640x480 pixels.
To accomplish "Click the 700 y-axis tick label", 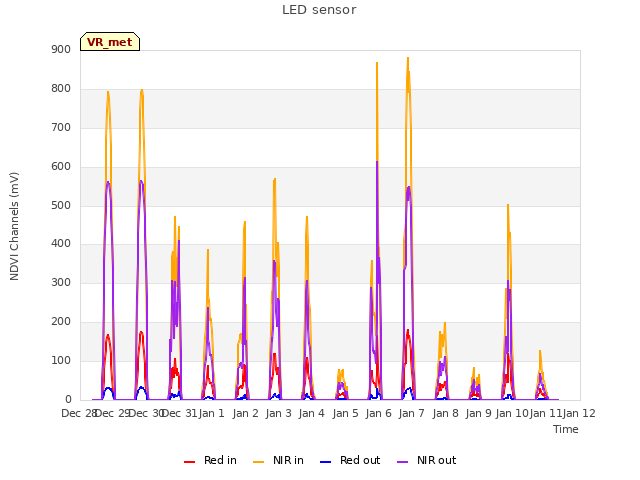I will click(x=61, y=128).
